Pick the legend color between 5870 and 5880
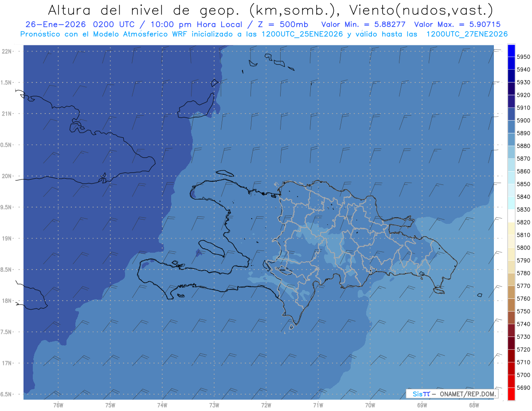The width and height of the screenshot is (532, 411). tap(511, 152)
